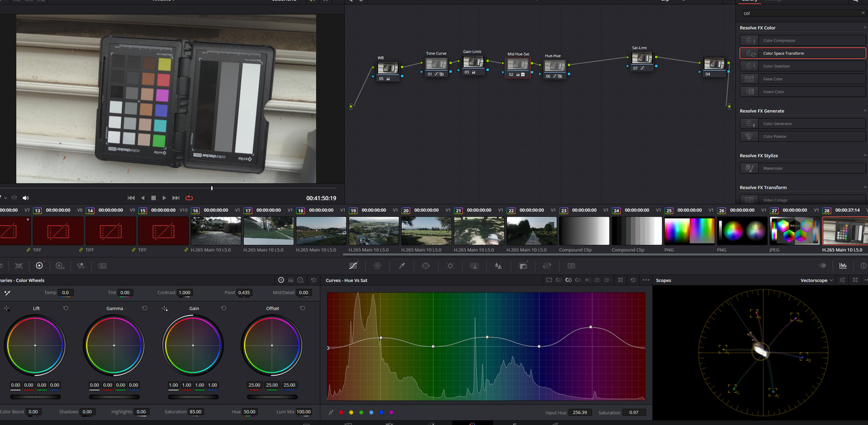This screenshot has width=868, height=425.
Task: Open the Color Warper palette
Action: pos(377,266)
